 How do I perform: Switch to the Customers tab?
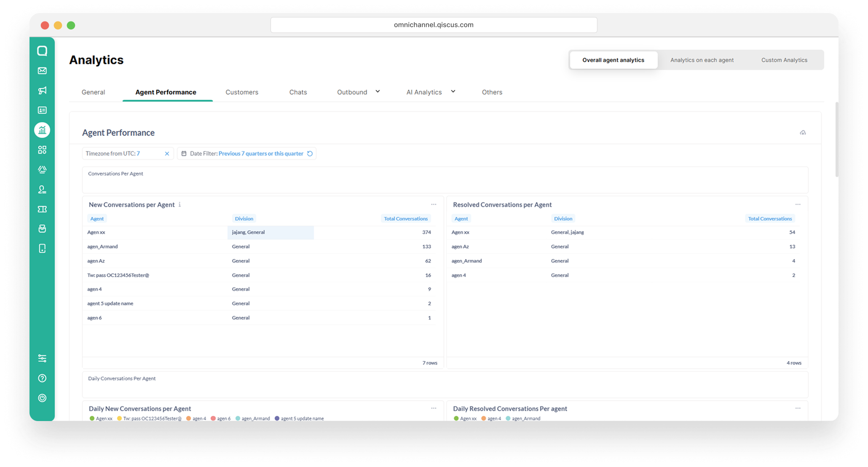tap(242, 92)
